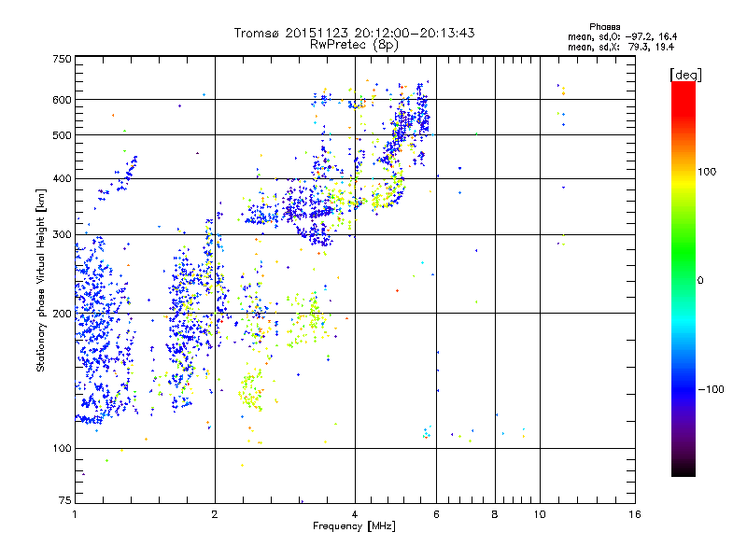
Task: Click the 'mean, sd,O: -97.2, 16.4' line
Action: click(622, 36)
